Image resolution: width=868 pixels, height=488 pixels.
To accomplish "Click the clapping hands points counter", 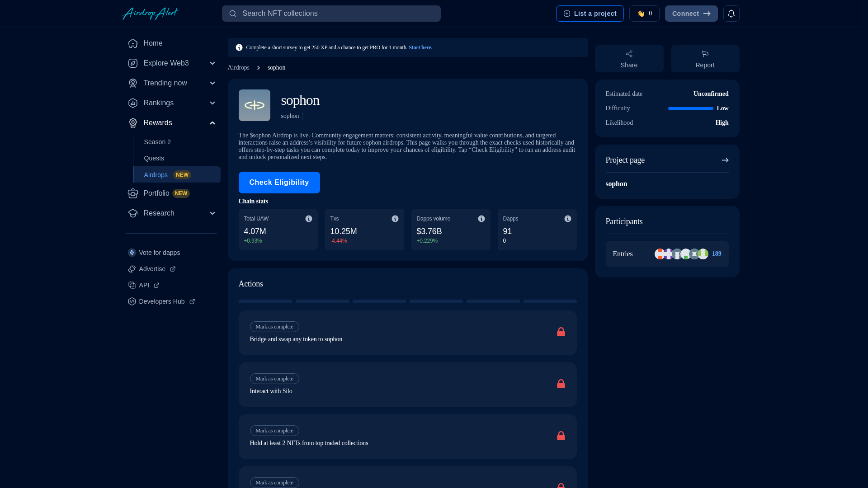I will point(644,14).
